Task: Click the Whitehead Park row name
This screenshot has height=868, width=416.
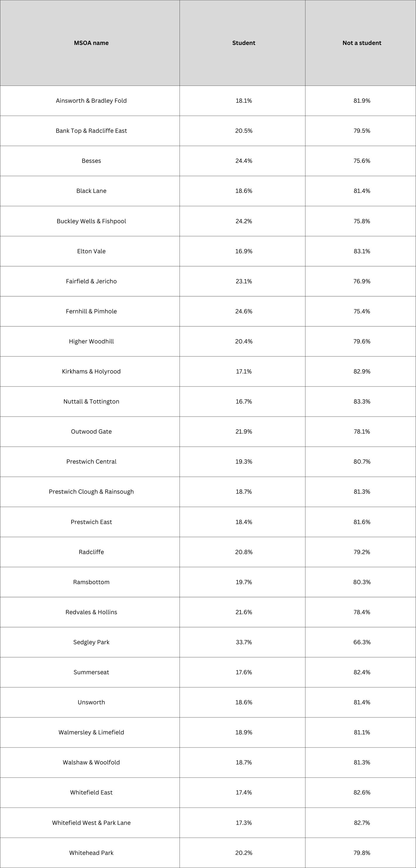Action: click(91, 853)
